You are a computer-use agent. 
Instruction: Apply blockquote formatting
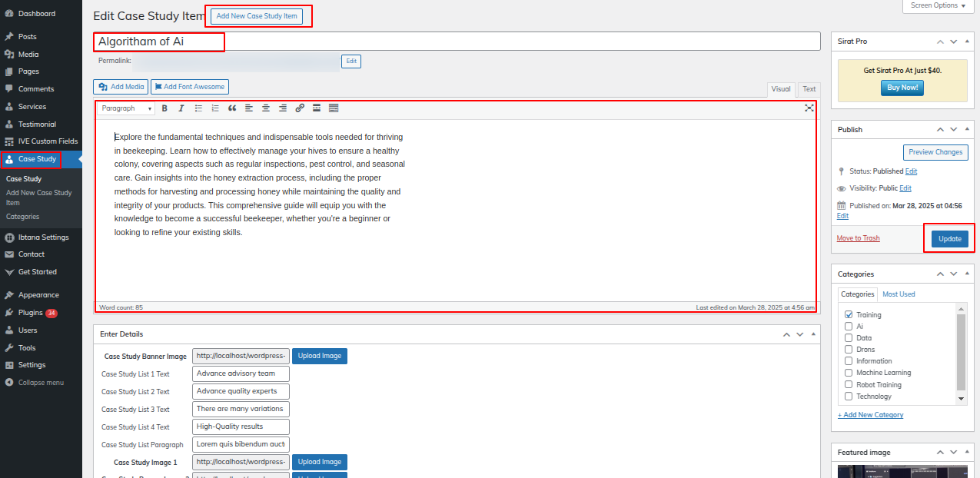click(232, 108)
